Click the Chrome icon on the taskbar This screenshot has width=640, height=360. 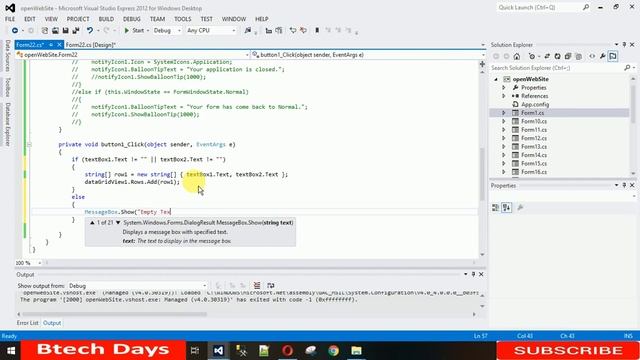[x=333, y=350]
